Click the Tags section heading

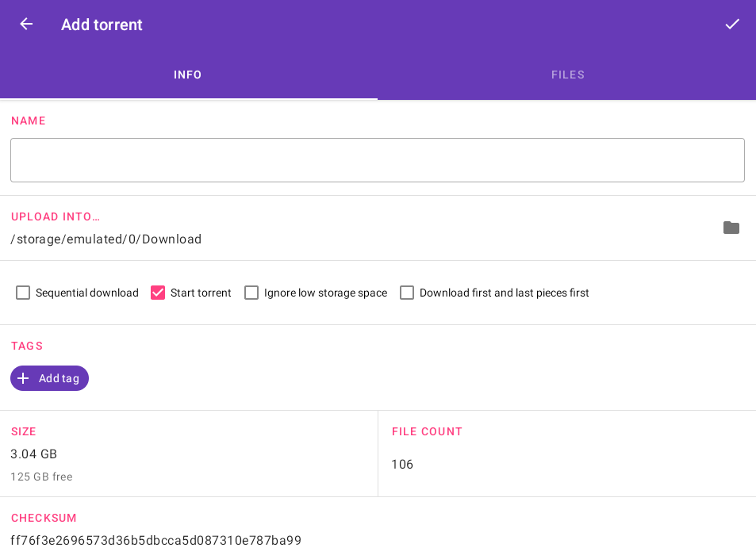click(x=27, y=346)
